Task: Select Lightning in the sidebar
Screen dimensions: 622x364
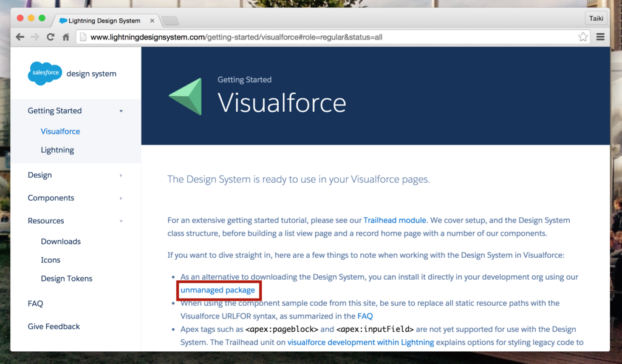Action: coord(58,150)
